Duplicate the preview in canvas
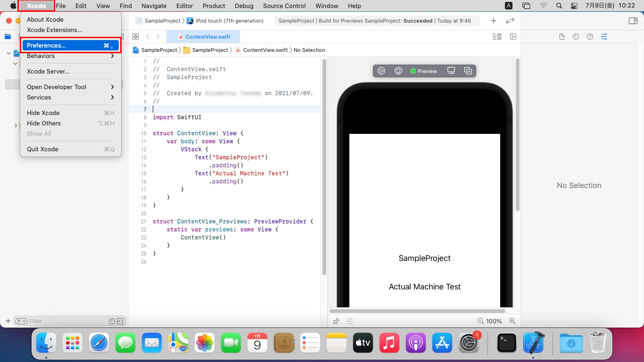 (x=468, y=71)
